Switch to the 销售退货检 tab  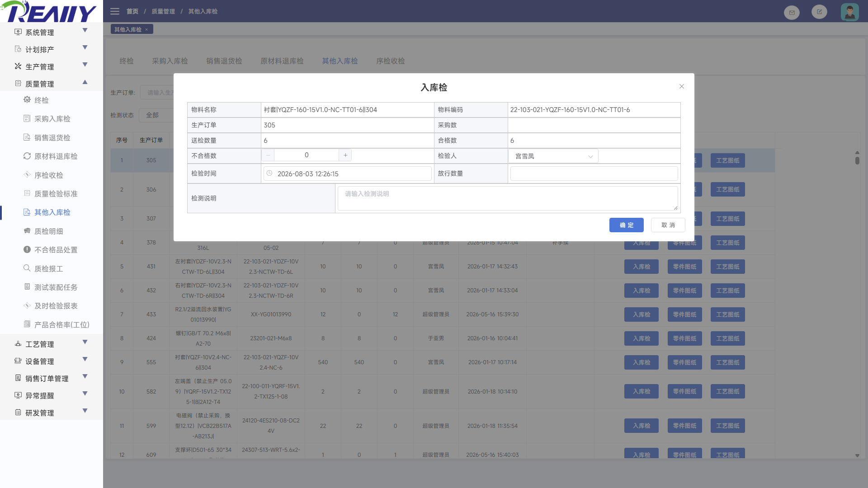224,61
